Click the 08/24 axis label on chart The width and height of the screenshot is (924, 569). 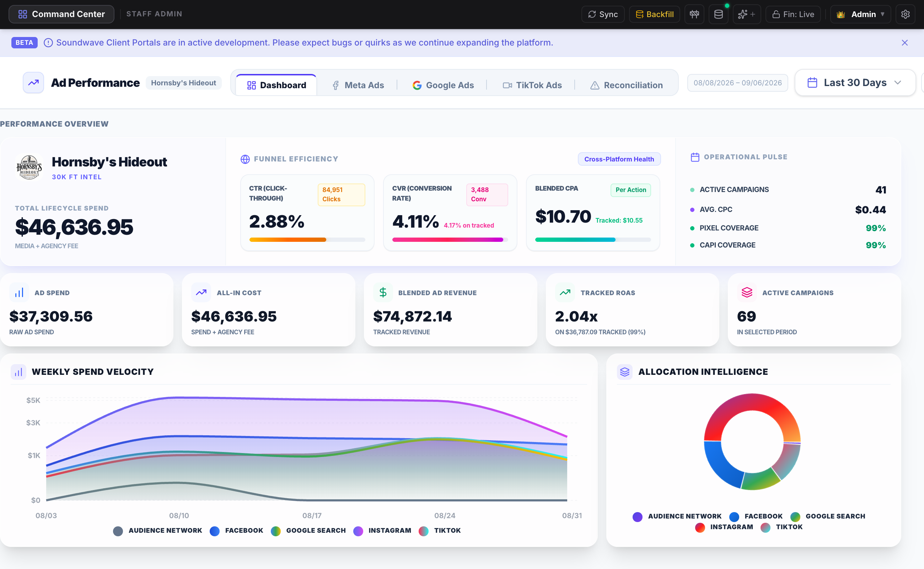pyautogui.click(x=445, y=516)
